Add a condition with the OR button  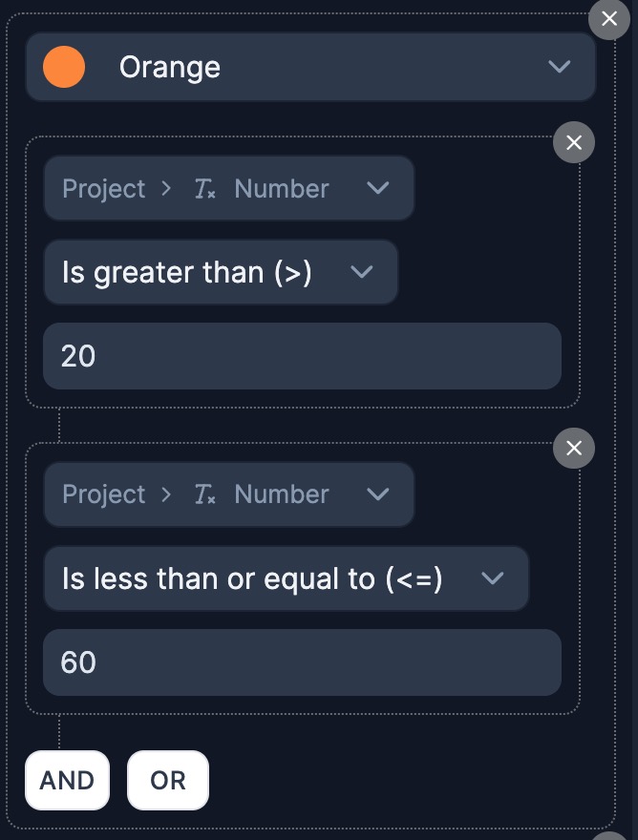[x=168, y=780]
